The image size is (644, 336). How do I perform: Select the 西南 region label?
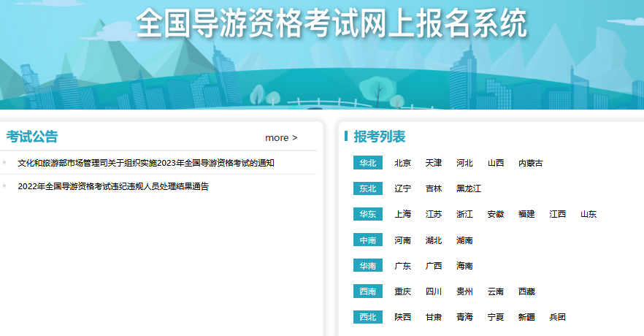click(367, 291)
